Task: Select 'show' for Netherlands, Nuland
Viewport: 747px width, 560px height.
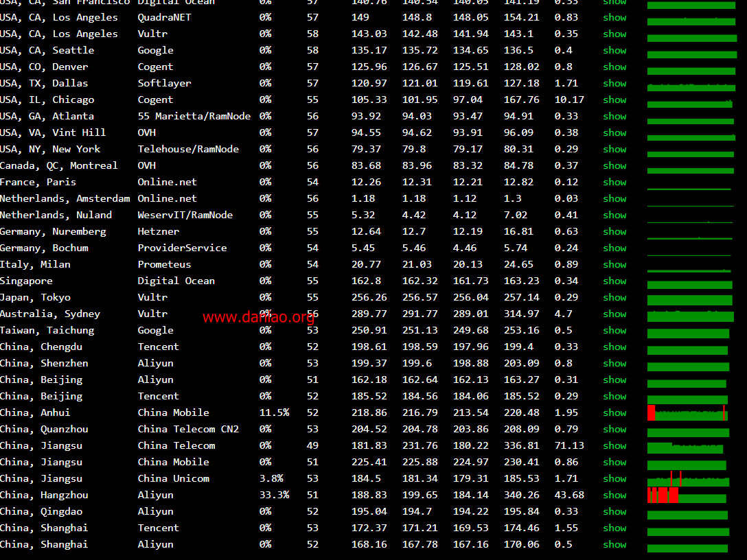Action: (x=614, y=215)
